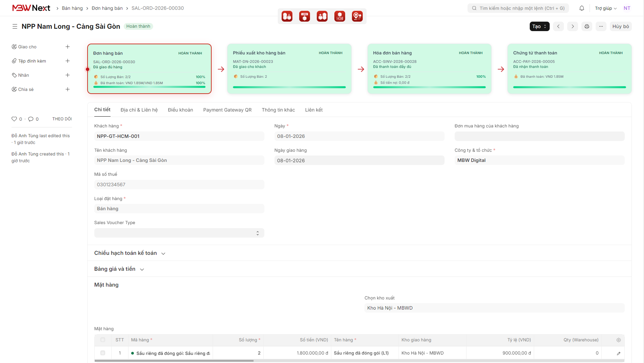The image size is (644, 363).
Task: Open table column settings gear icon
Action: pos(618,340)
